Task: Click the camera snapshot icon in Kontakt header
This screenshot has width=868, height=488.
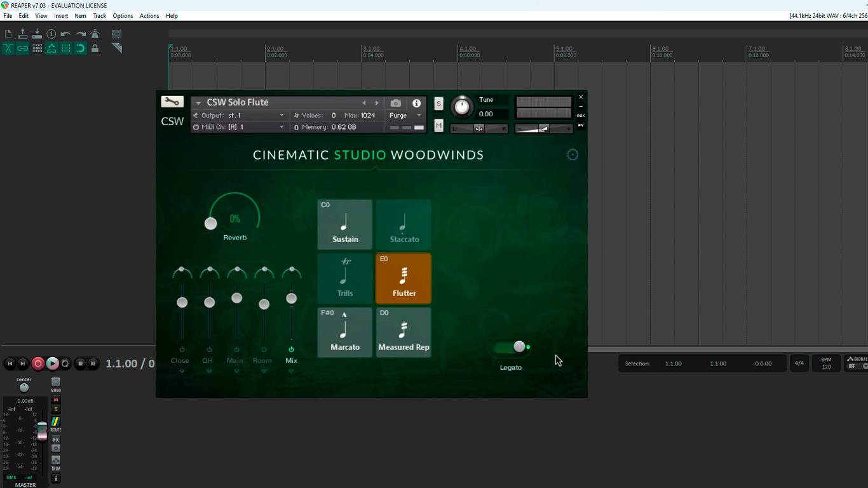Action: point(395,103)
